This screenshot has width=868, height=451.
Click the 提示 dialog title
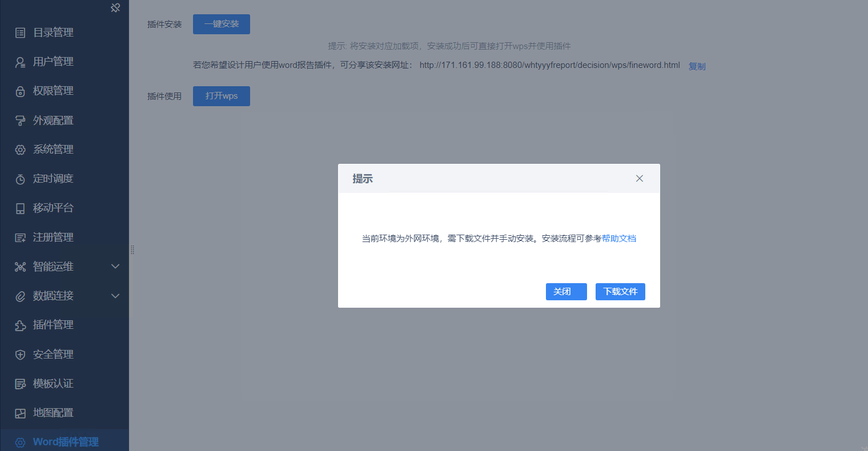pos(363,179)
